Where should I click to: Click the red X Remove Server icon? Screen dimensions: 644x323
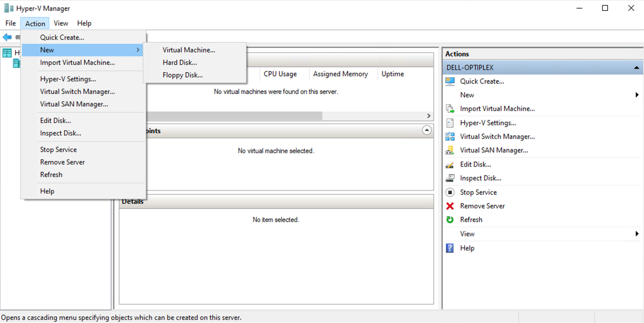(x=450, y=206)
